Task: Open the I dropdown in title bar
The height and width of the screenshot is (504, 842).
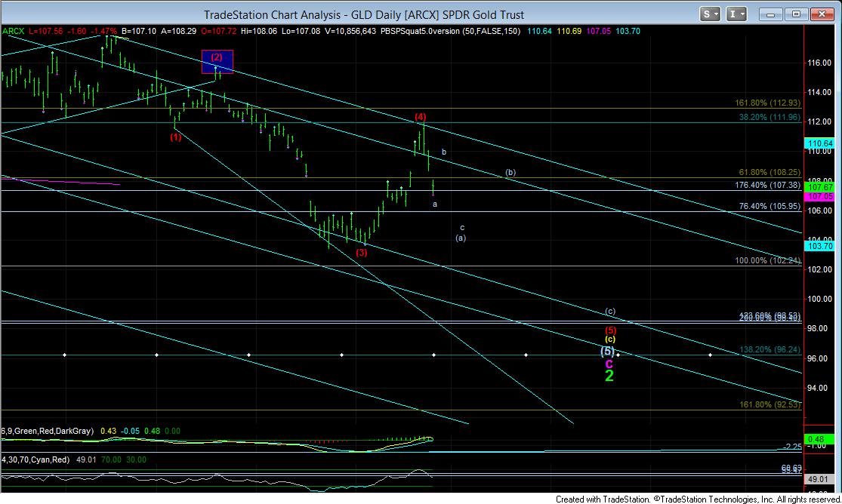Action: pyautogui.click(x=736, y=14)
